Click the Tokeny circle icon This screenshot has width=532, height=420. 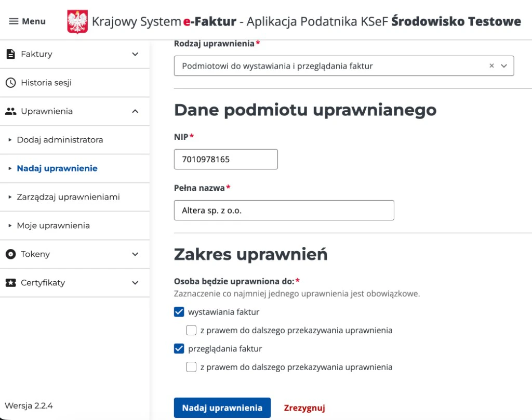coord(11,254)
